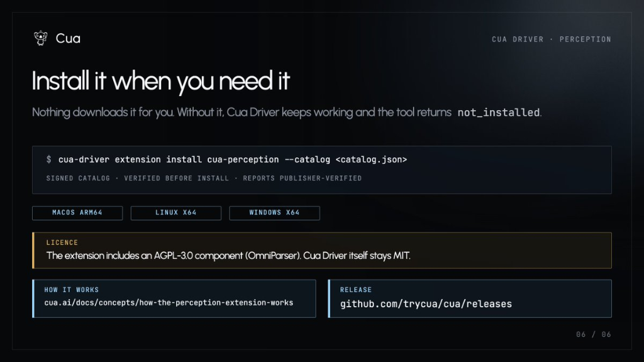Click the SIGNED CATALOG caption line
Viewport: 644px width, 362px height.
click(x=204, y=178)
